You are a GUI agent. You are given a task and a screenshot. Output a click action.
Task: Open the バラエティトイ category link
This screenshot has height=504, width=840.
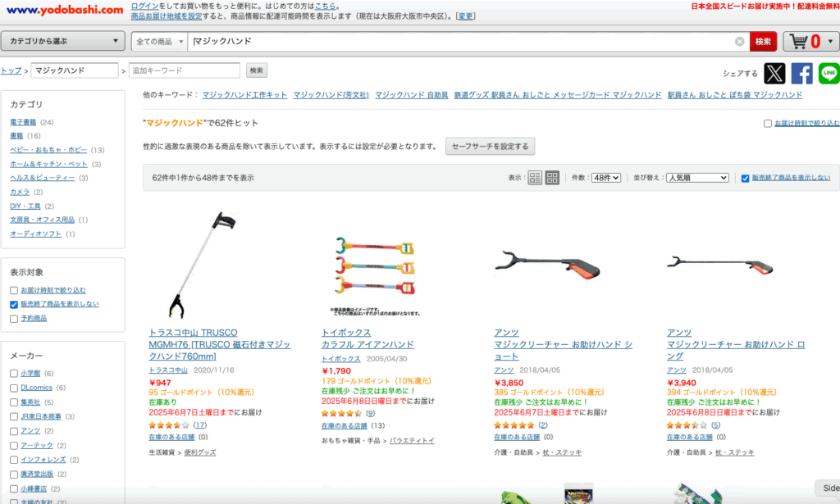(412, 441)
